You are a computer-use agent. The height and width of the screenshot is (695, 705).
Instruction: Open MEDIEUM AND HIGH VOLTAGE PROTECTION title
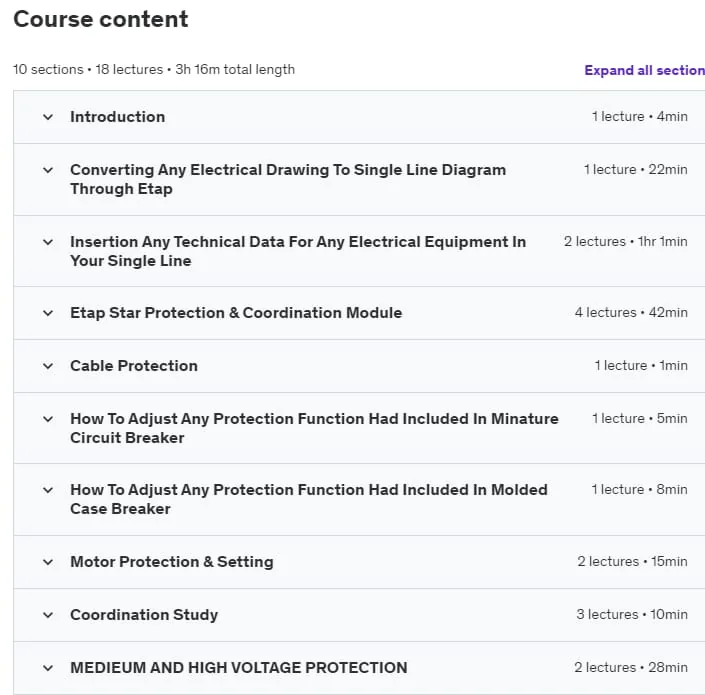coord(239,668)
